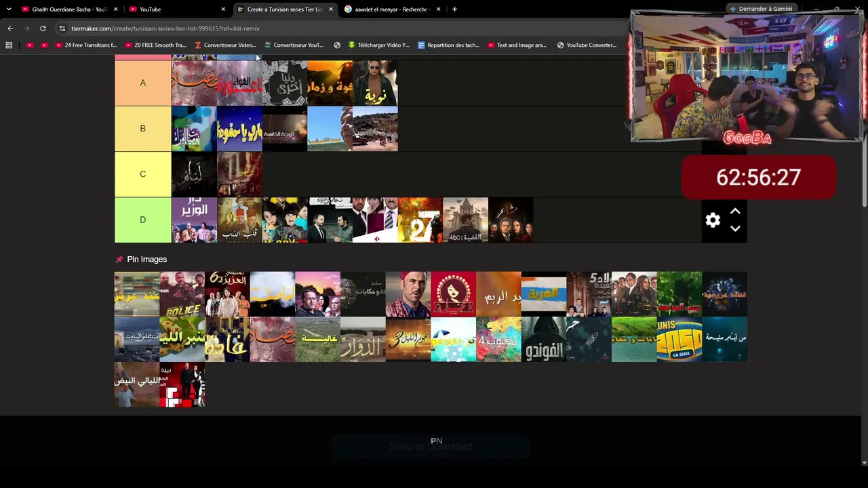Viewport: 868px width, 488px height.
Task: Select the Create a Tunisian series Tier List tab
Action: point(285,9)
